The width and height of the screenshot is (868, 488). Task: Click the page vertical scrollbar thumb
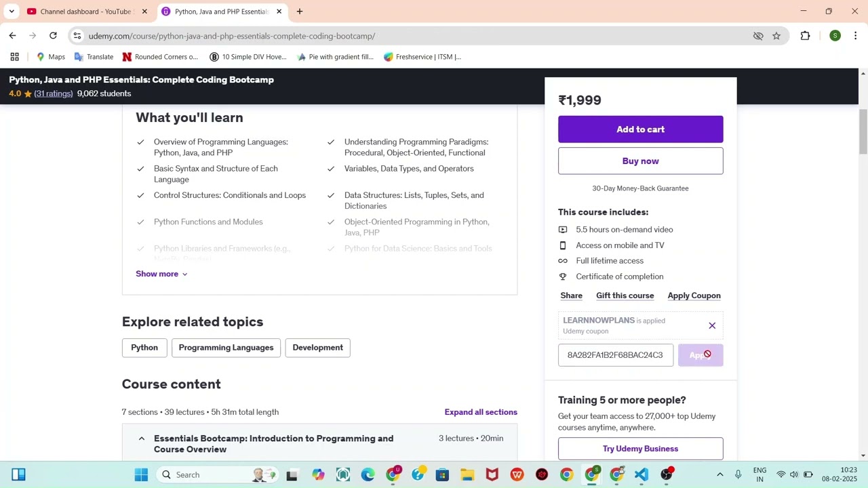coord(863,132)
